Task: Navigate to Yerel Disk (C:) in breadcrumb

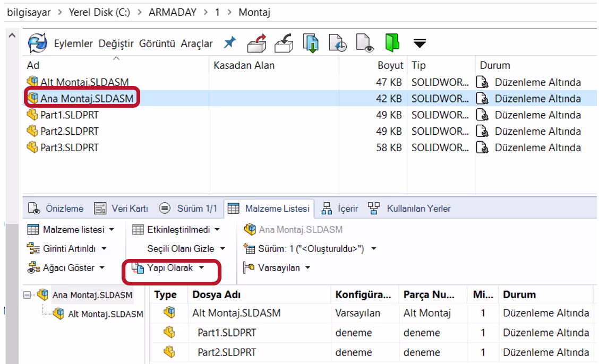Action: pos(99,12)
